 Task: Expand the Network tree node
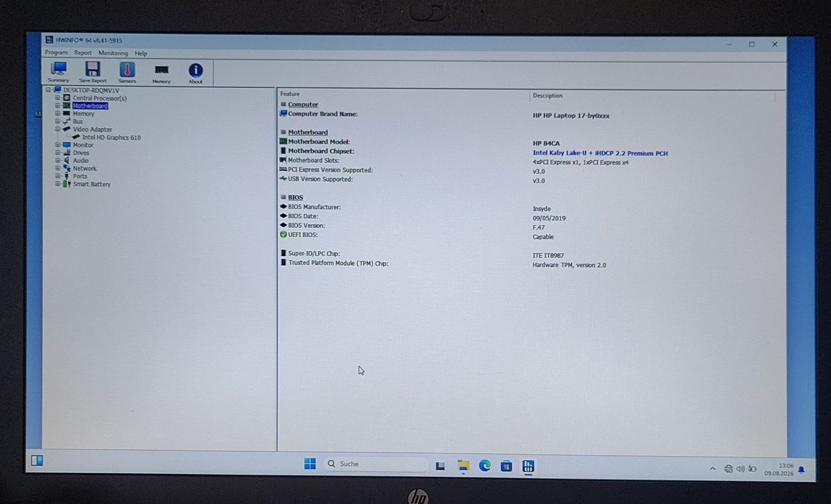[x=58, y=168]
